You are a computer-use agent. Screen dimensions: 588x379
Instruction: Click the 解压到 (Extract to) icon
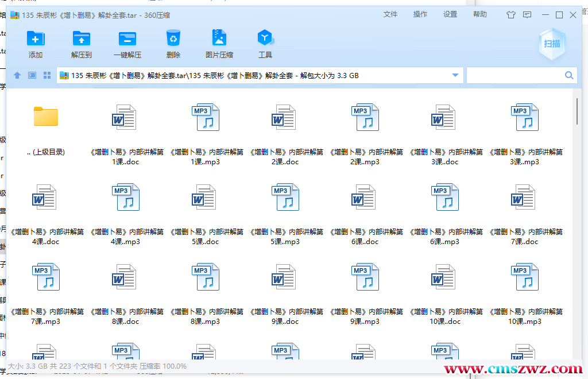[x=82, y=38]
